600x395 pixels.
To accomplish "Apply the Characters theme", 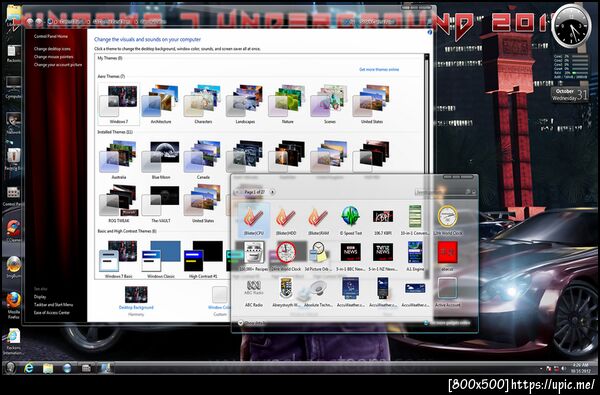I will [203, 104].
